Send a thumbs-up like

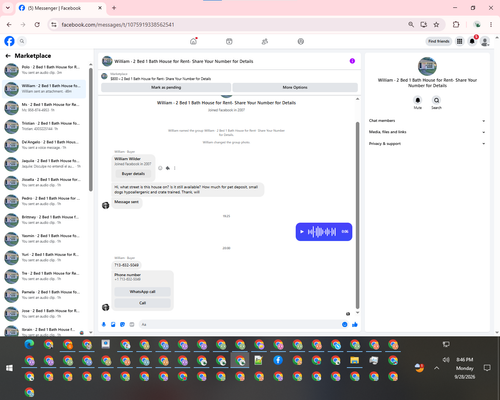click(x=355, y=324)
